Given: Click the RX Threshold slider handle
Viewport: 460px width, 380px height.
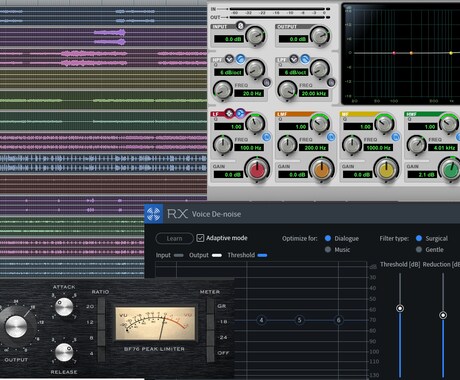Looking at the screenshot, I should (400, 308).
